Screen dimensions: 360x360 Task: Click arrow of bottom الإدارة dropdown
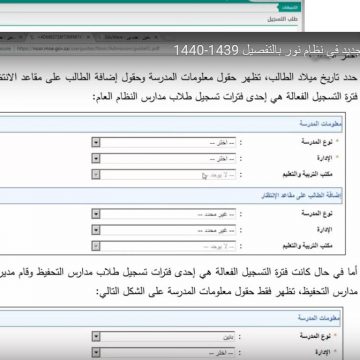pos(96,352)
